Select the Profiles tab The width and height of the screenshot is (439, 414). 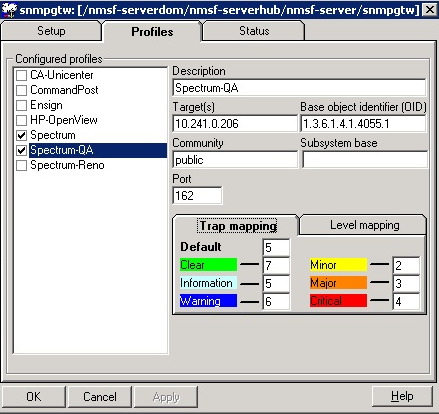pos(152,32)
